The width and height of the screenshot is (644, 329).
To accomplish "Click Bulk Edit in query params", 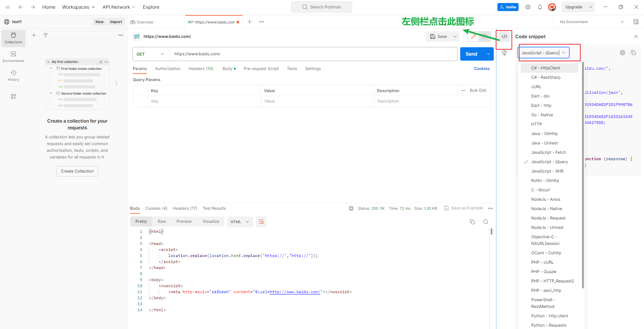I will pos(478,90).
